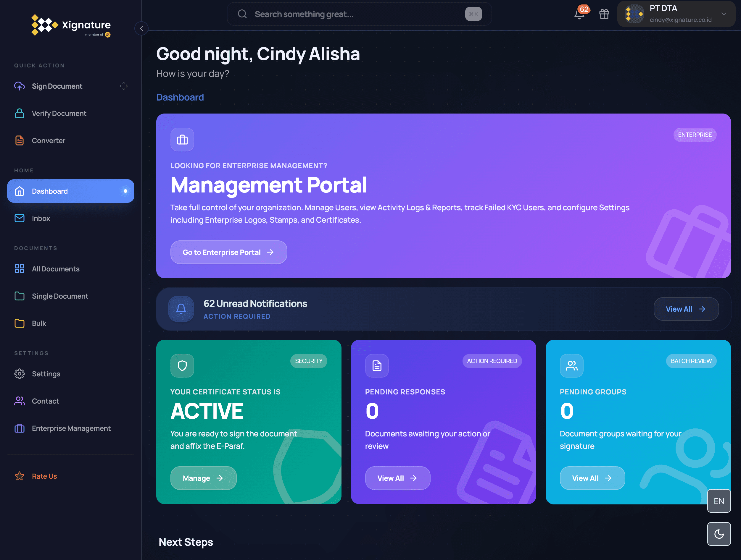Click the briefcase icon on Management Portal card
The height and width of the screenshot is (560, 741).
click(x=182, y=140)
